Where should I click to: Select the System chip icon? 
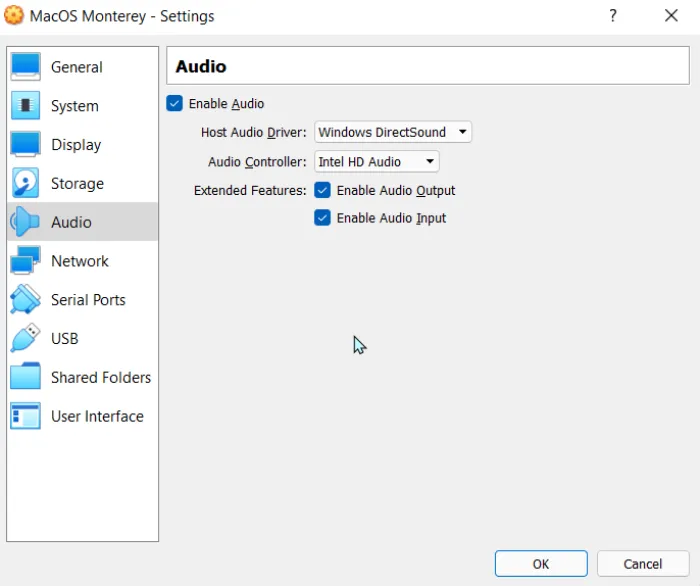pos(25,106)
